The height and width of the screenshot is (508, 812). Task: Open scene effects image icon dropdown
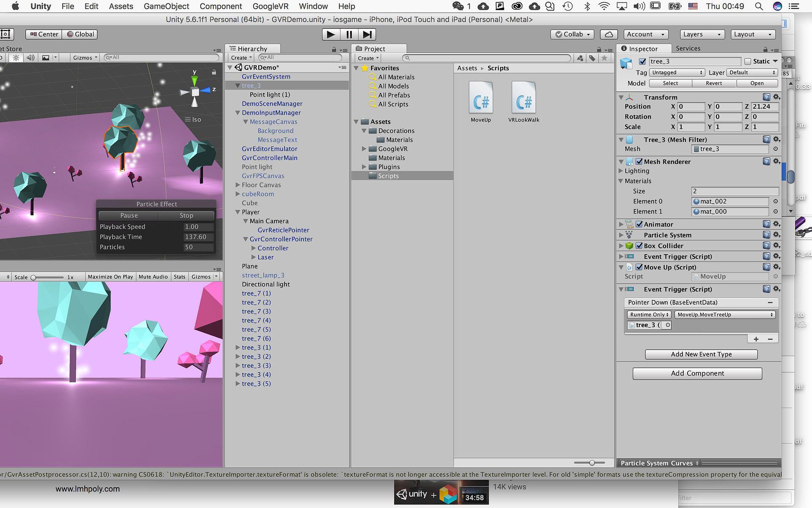(x=49, y=58)
